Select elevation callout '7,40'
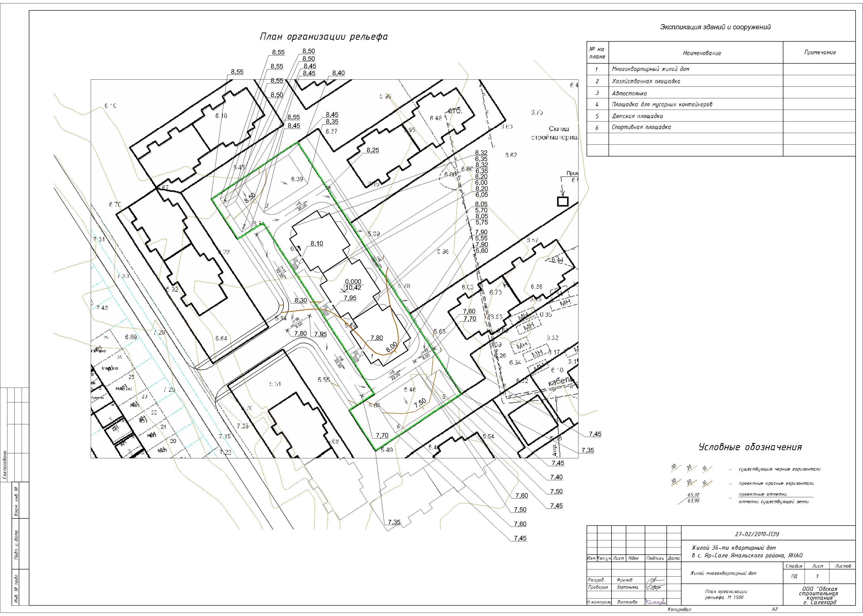The width and height of the screenshot is (863, 616). pyautogui.click(x=556, y=477)
